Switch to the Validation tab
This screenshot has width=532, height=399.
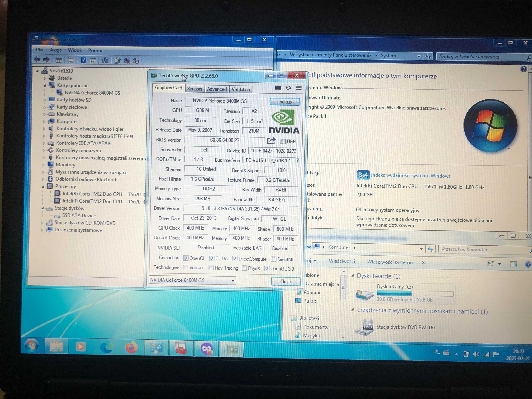pos(241,89)
